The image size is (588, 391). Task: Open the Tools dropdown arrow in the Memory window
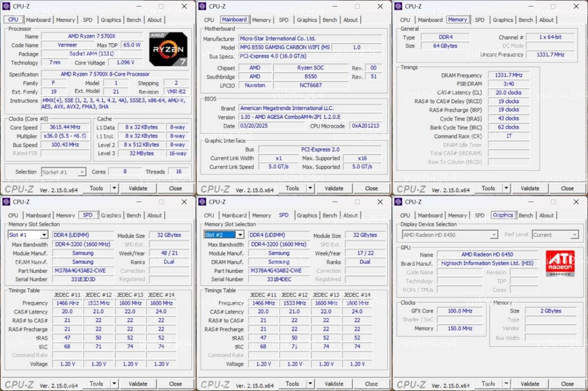506,188
